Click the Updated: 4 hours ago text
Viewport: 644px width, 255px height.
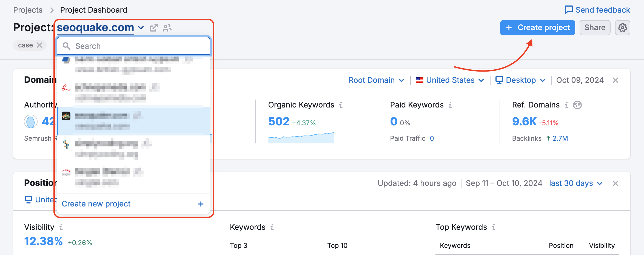click(417, 183)
